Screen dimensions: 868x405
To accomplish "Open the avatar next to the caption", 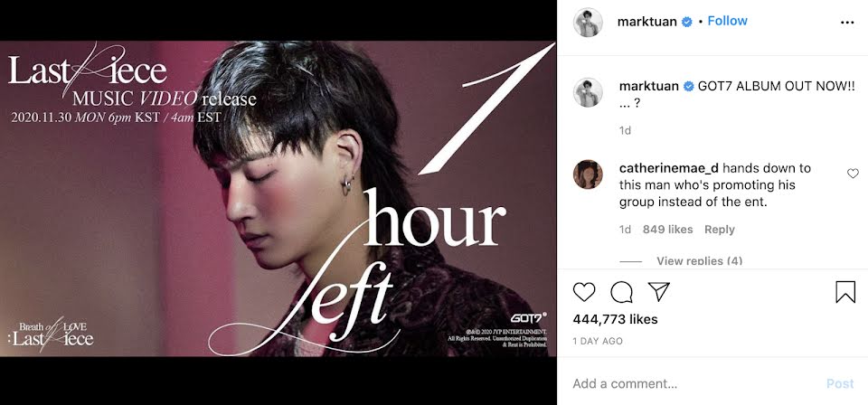I will click(588, 92).
